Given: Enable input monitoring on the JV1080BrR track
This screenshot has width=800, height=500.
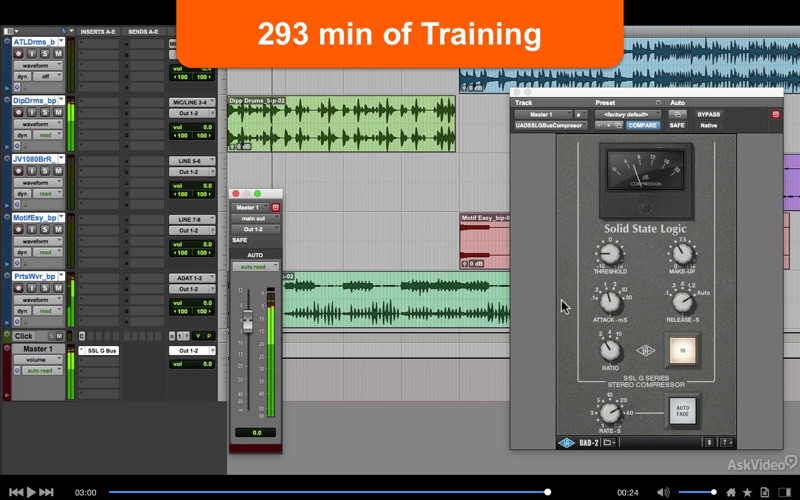Looking at the screenshot, I should coord(32,171).
